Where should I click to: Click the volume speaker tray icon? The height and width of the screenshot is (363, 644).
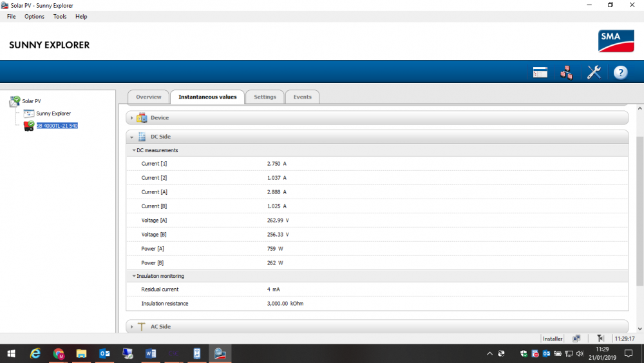[x=580, y=353]
